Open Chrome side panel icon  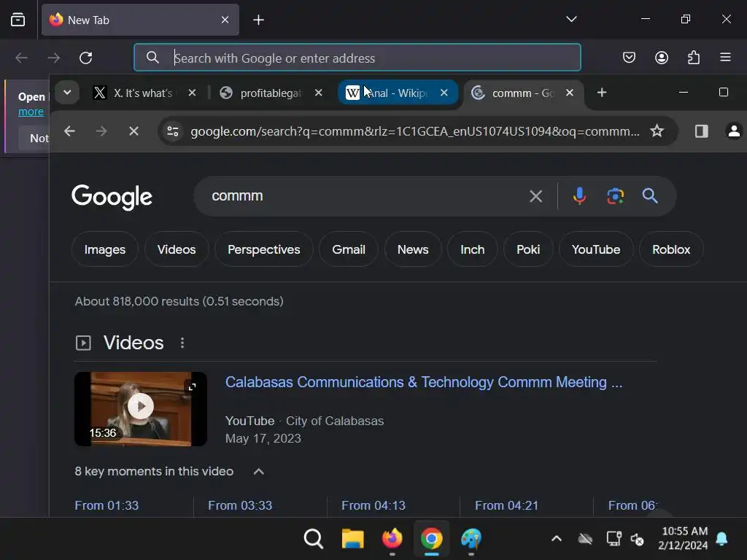(x=701, y=131)
